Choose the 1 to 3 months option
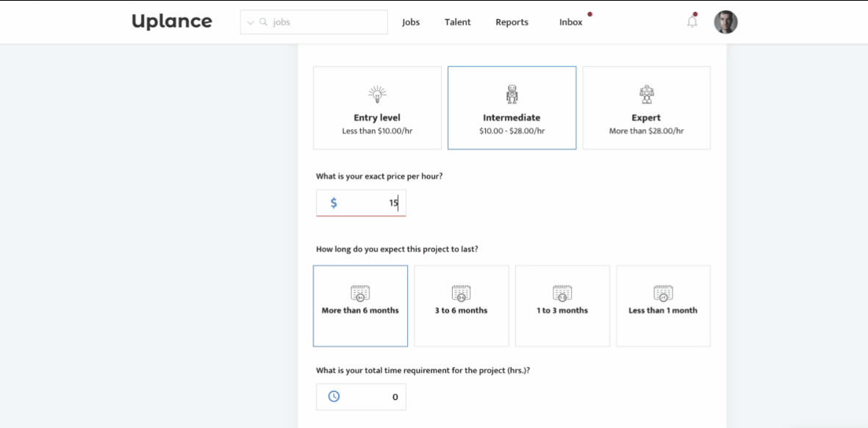Viewport: 868px width, 428px height. [x=562, y=306]
